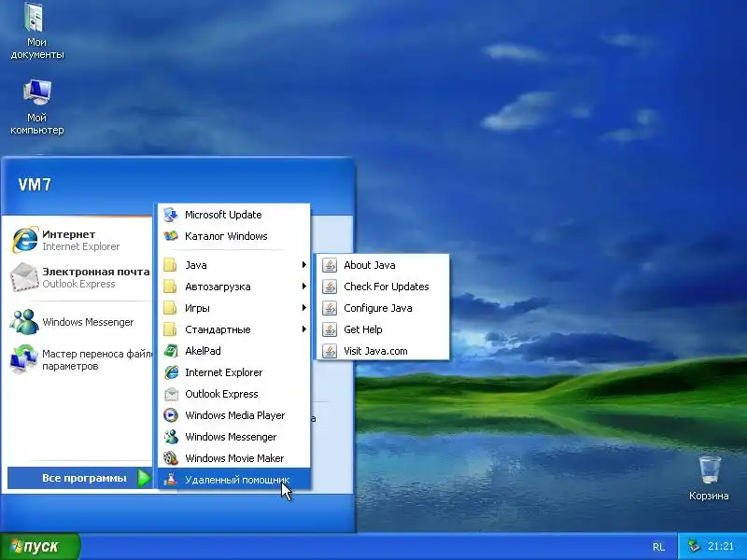Select Get Help in Java submenu
The image size is (747, 560).
[x=383, y=329]
